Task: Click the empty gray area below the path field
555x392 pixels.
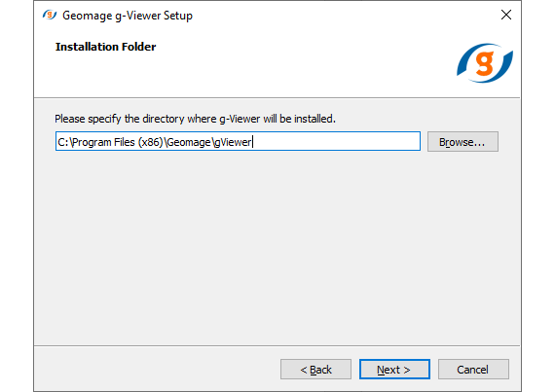Action: point(277,247)
